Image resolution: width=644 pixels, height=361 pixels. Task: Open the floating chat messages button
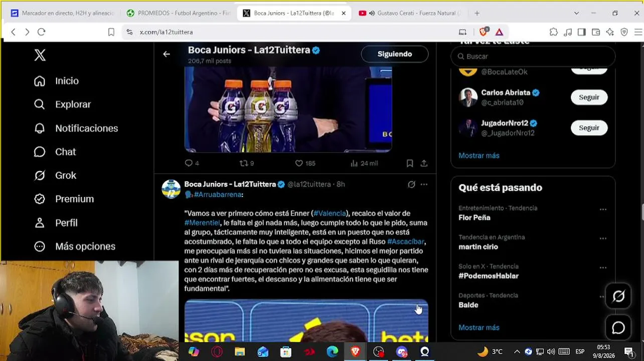(x=618, y=327)
